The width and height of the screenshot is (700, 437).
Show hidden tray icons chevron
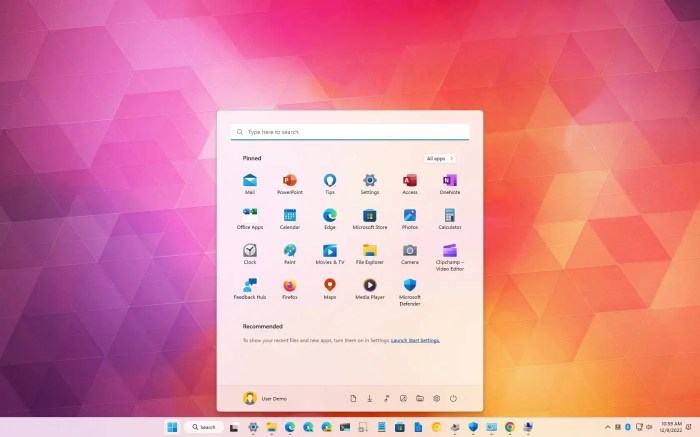pyautogui.click(x=608, y=427)
